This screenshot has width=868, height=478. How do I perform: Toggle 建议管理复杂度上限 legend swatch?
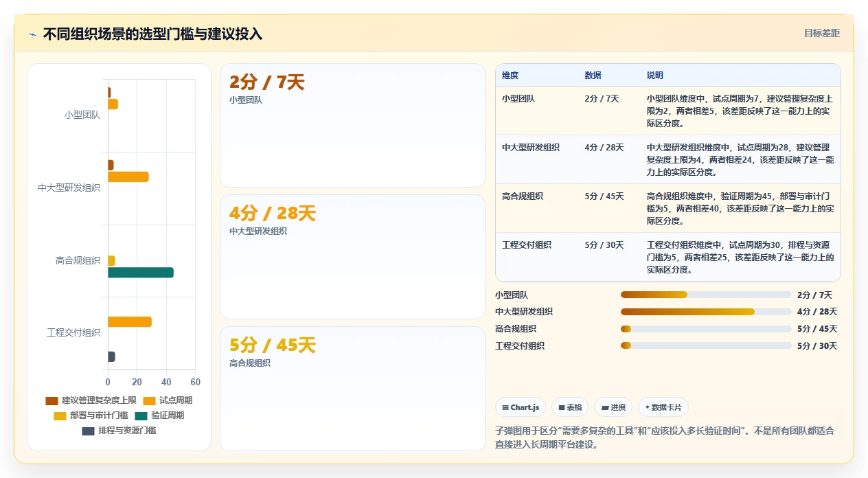pyautogui.click(x=52, y=400)
